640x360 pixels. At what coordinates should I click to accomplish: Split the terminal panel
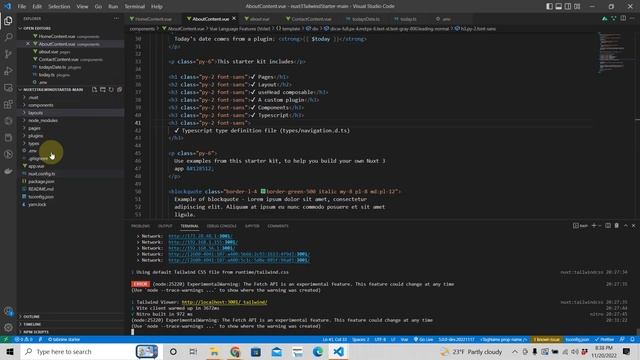point(608,225)
